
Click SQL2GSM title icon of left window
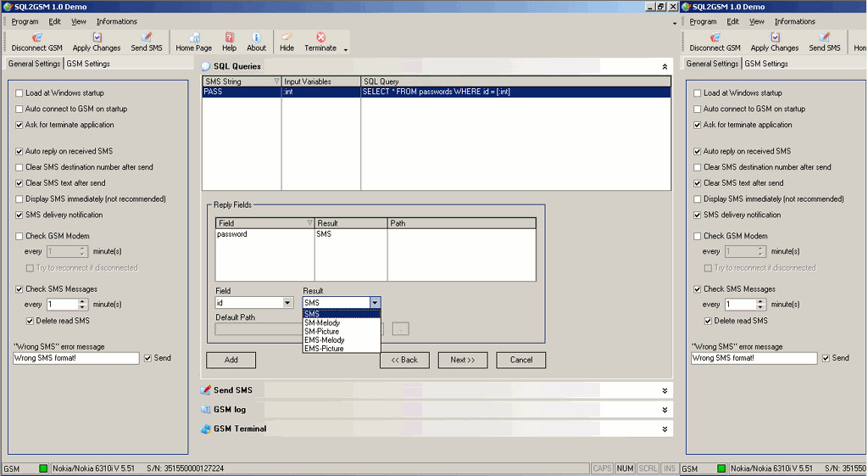point(8,7)
